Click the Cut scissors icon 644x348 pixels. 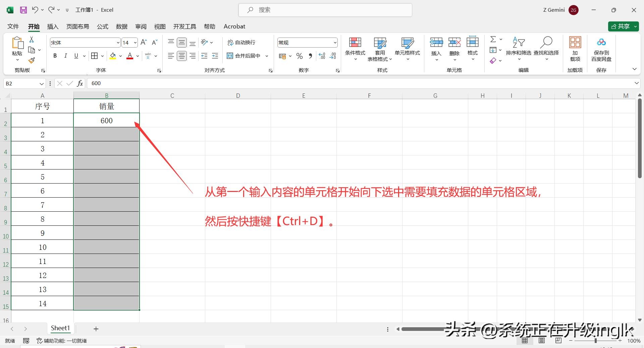32,40
